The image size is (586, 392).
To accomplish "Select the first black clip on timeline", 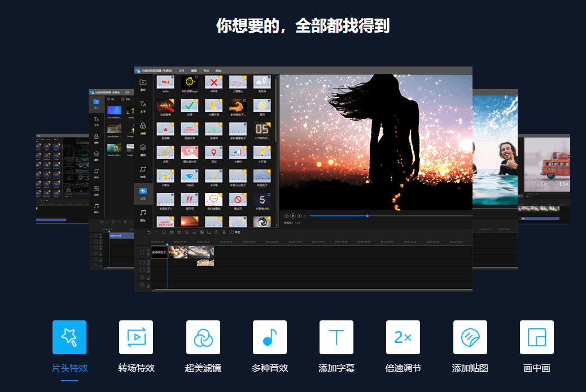I will (160, 252).
